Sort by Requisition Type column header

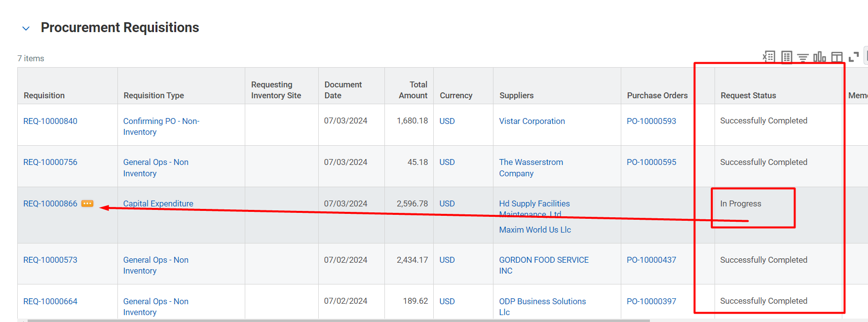click(153, 95)
